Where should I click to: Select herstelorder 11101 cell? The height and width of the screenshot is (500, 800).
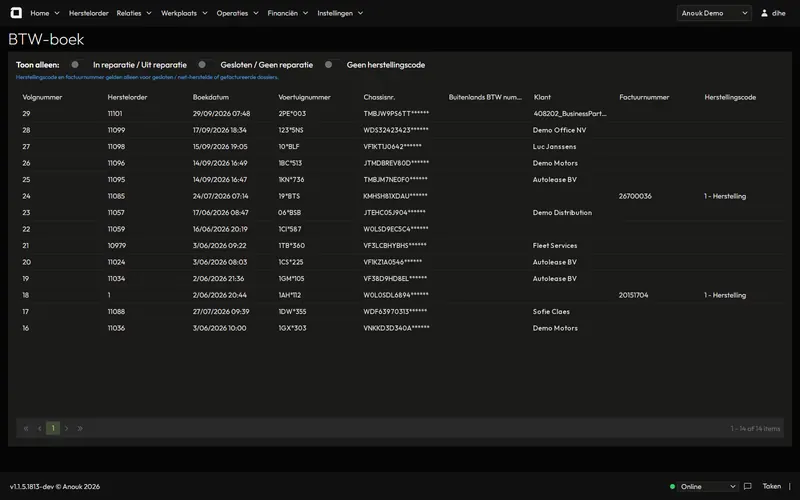(x=115, y=113)
